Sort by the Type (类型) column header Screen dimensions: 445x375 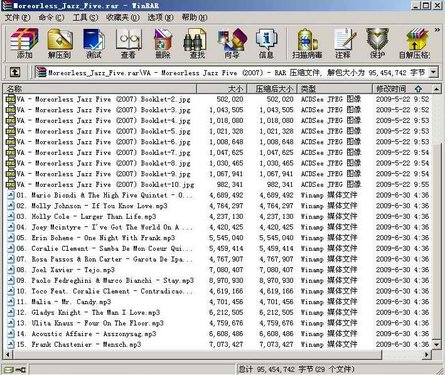335,89
